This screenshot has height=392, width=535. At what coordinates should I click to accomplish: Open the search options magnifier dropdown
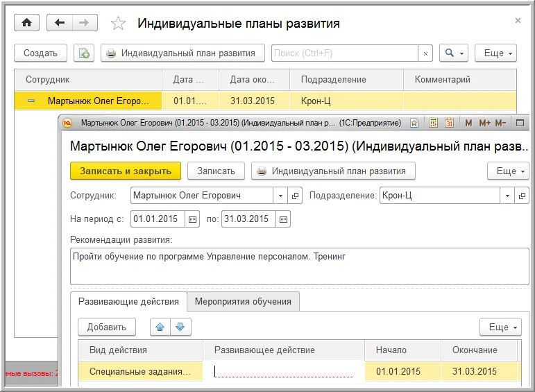454,53
